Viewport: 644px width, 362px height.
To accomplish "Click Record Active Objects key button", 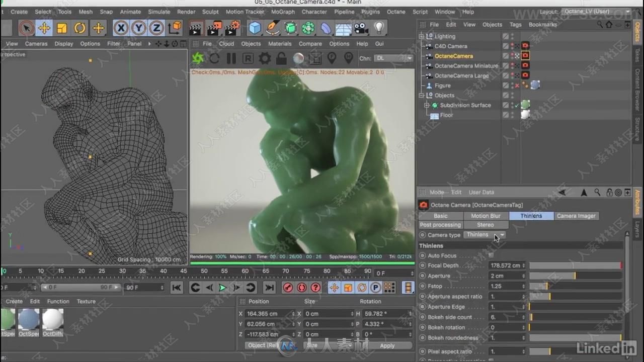I will (288, 288).
